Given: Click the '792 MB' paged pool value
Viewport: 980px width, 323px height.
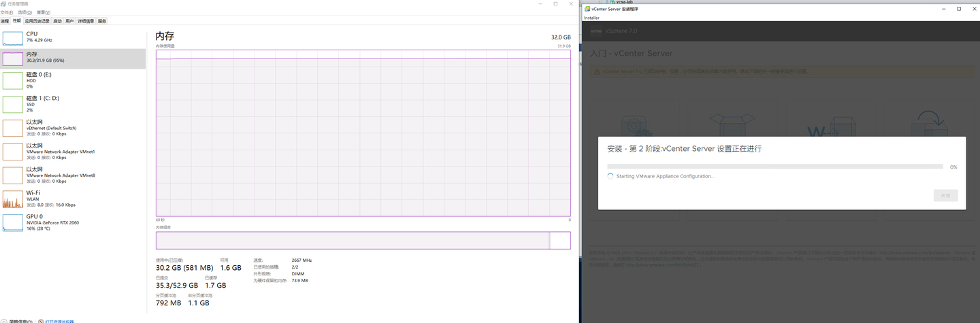Looking at the screenshot, I should tap(169, 303).
